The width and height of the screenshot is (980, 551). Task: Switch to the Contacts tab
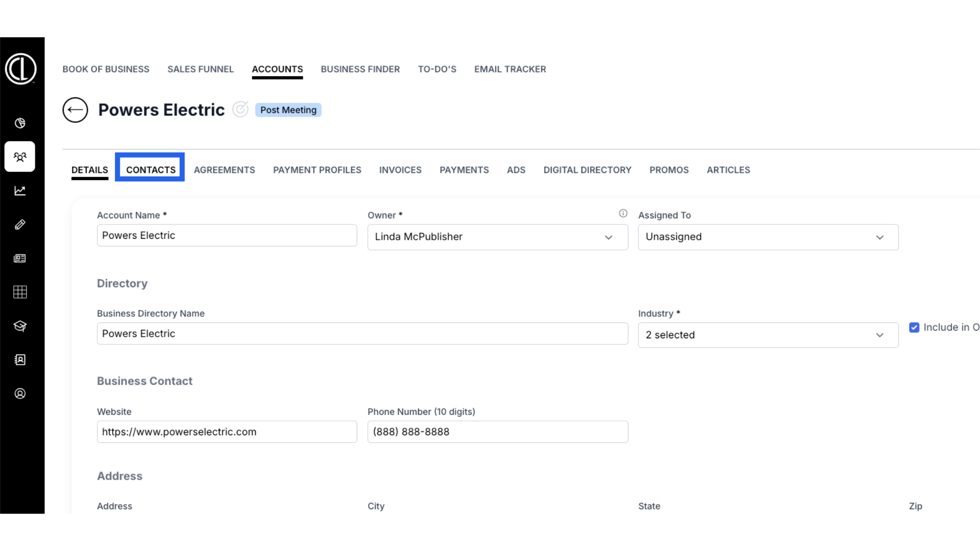pos(151,170)
